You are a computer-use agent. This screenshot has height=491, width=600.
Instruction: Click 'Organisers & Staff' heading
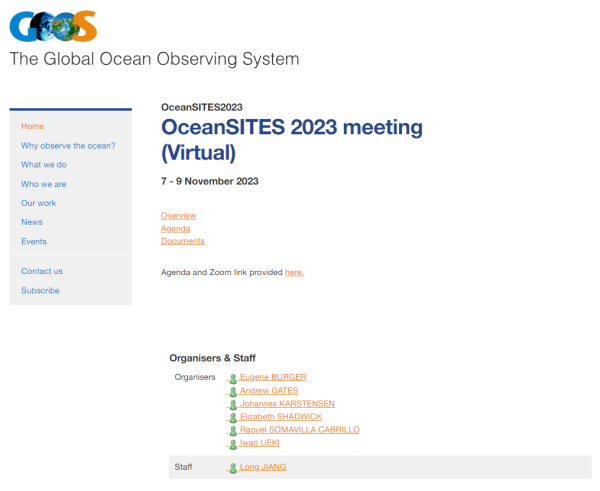pyautogui.click(x=212, y=358)
